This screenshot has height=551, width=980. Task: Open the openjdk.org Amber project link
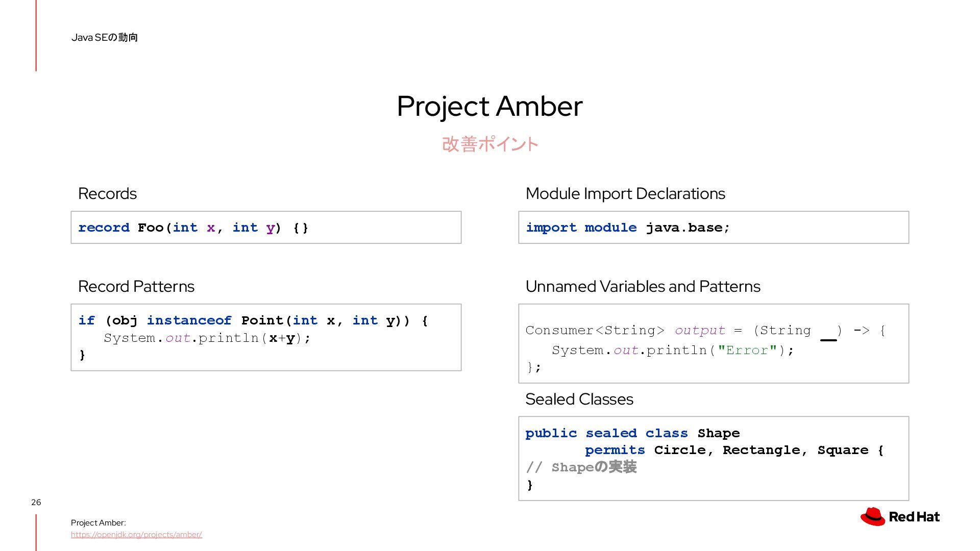[x=136, y=535]
